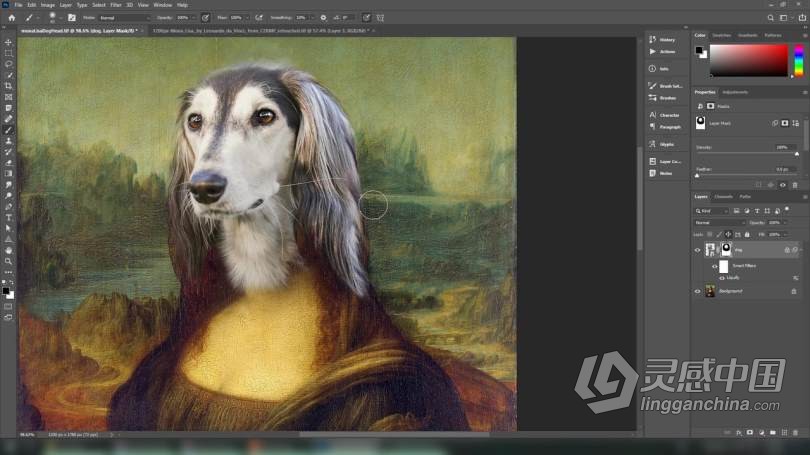Open the brush preset picker arrow
This screenshot has height=455, width=810.
[x=60, y=18]
